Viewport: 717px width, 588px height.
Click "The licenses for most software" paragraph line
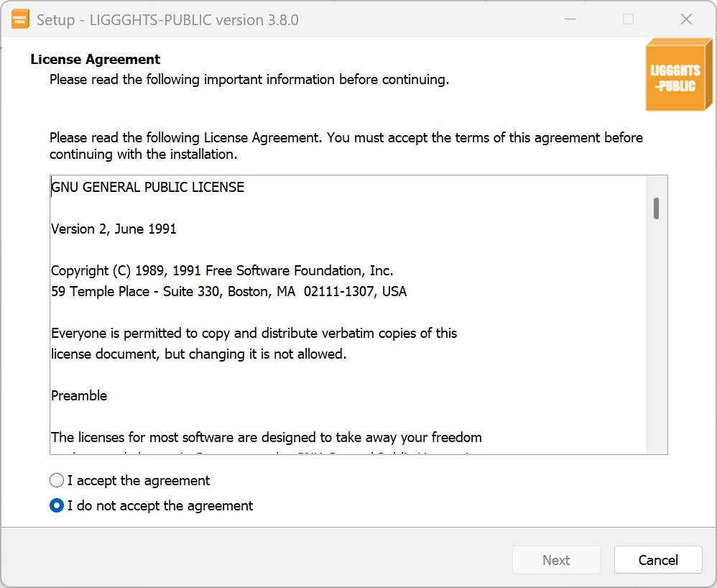[x=266, y=437]
